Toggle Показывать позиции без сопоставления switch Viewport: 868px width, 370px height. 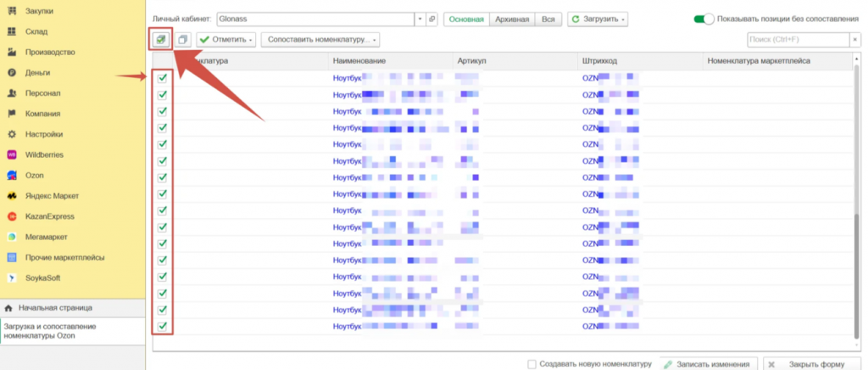[704, 19]
